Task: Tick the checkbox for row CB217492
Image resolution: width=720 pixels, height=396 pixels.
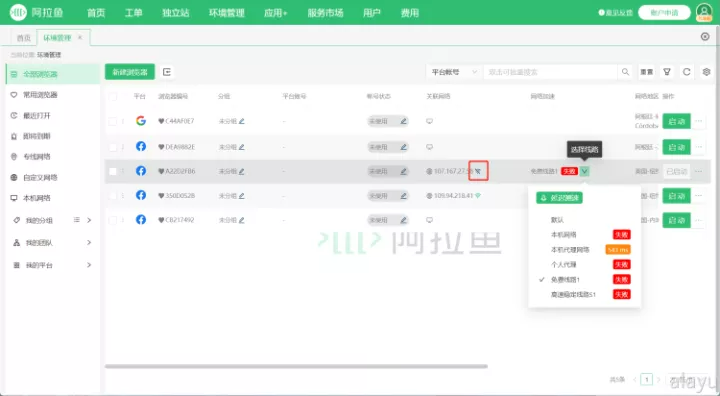Action: (112, 220)
